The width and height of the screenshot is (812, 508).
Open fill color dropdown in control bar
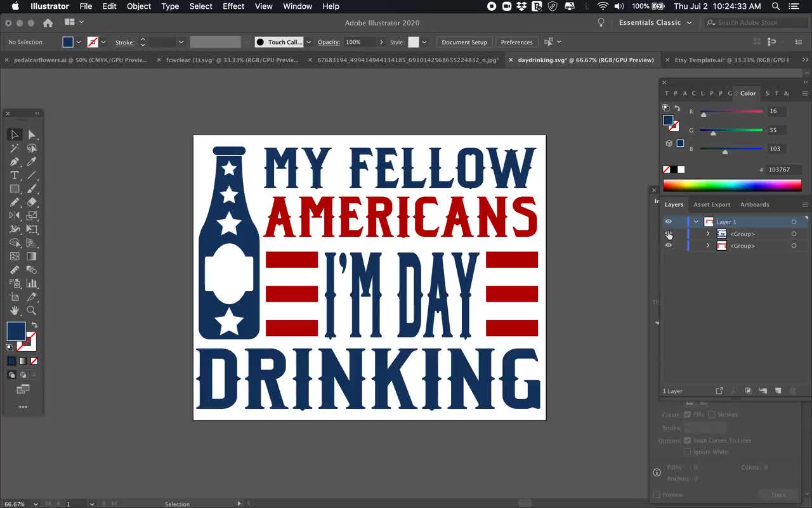[x=79, y=42]
